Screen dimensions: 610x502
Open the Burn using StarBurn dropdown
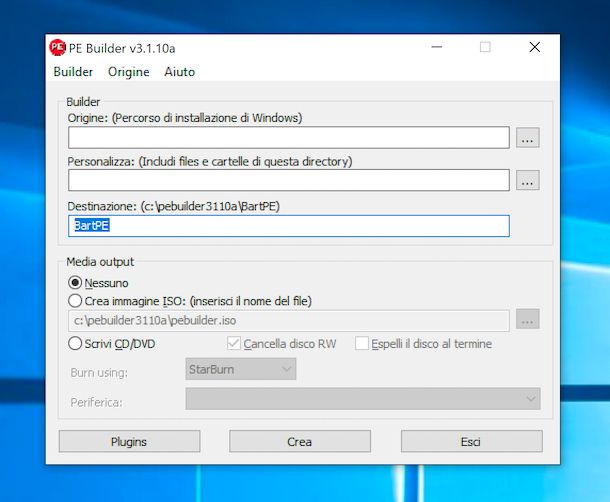point(240,369)
